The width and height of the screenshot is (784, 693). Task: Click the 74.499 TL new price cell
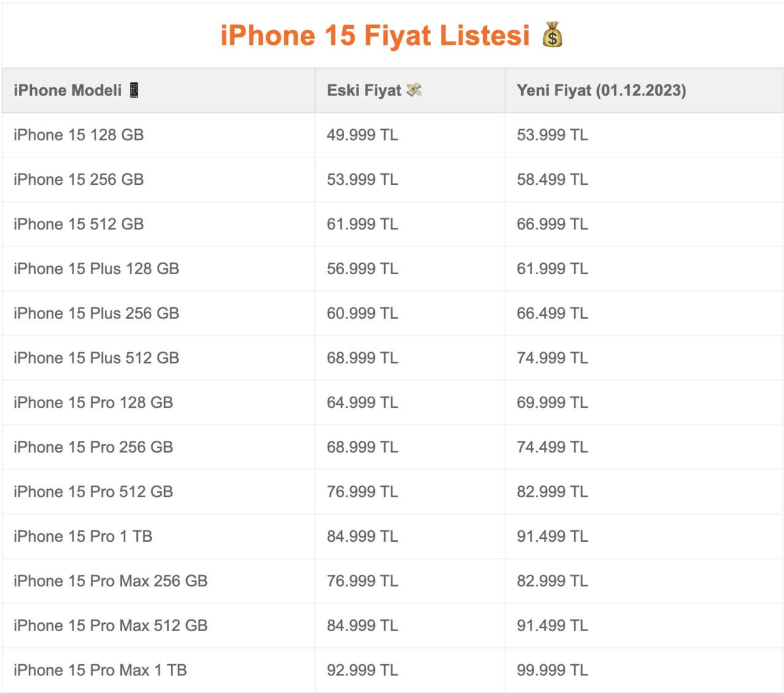[x=552, y=448]
